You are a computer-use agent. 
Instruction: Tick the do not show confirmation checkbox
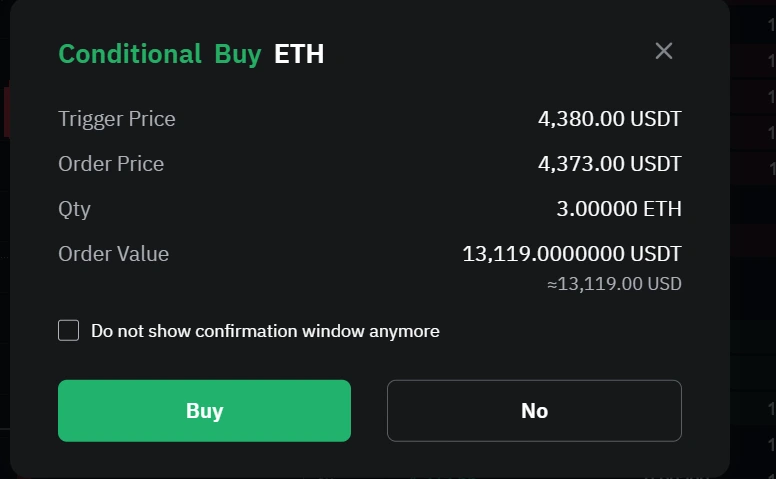click(x=68, y=330)
